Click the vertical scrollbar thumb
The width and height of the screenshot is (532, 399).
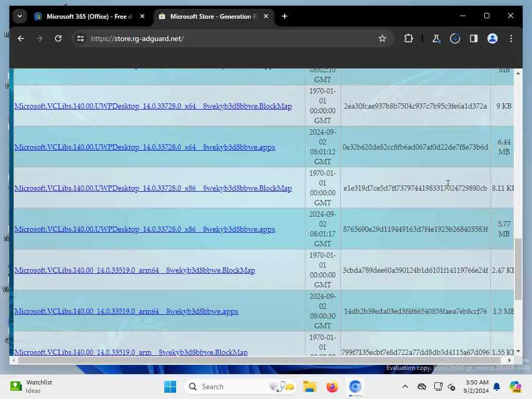tap(518, 269)
